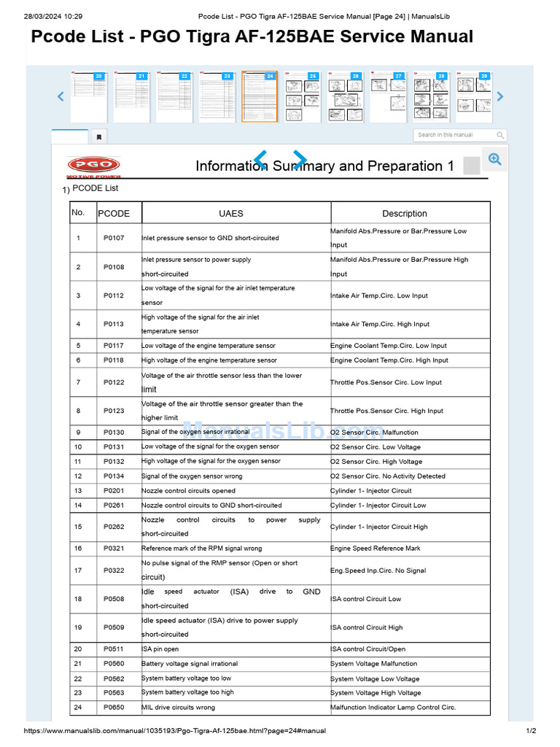Click 'Engine Speed Reference Mark' description

point(376,549)
